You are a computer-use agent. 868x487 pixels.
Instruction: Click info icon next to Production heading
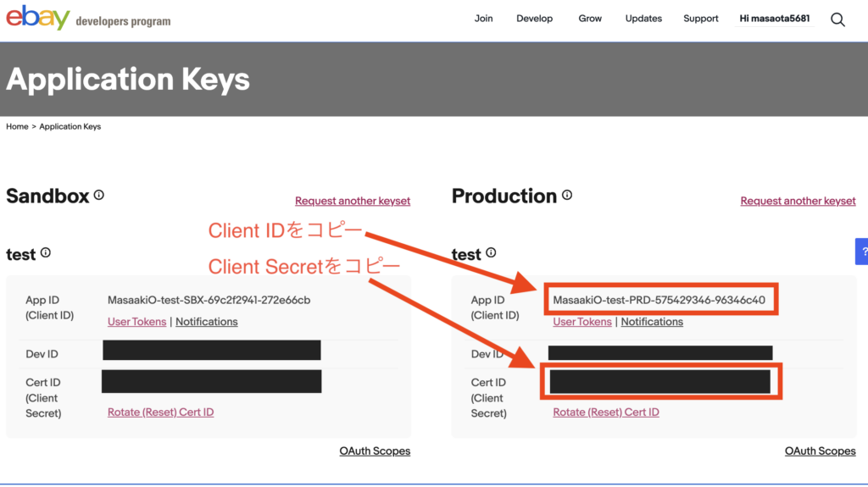(567, 195)
